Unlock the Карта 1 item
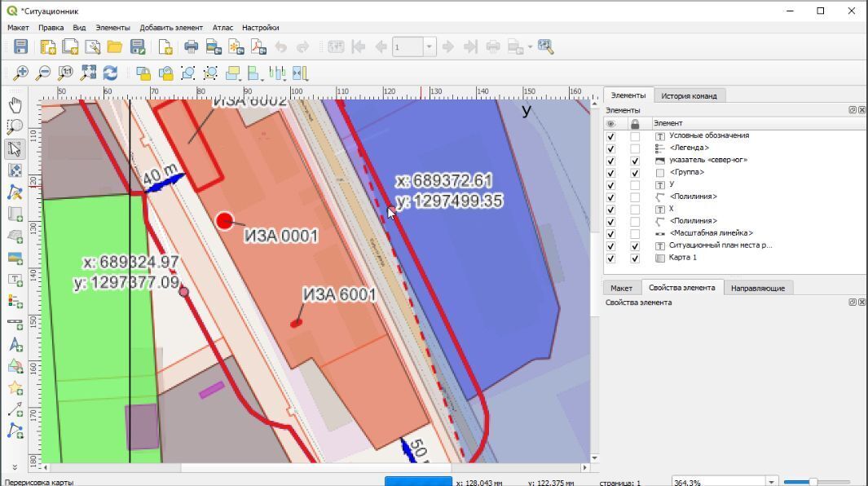This screenshot has height=486, width=868. pyautogui.click(x=635, y=258)
